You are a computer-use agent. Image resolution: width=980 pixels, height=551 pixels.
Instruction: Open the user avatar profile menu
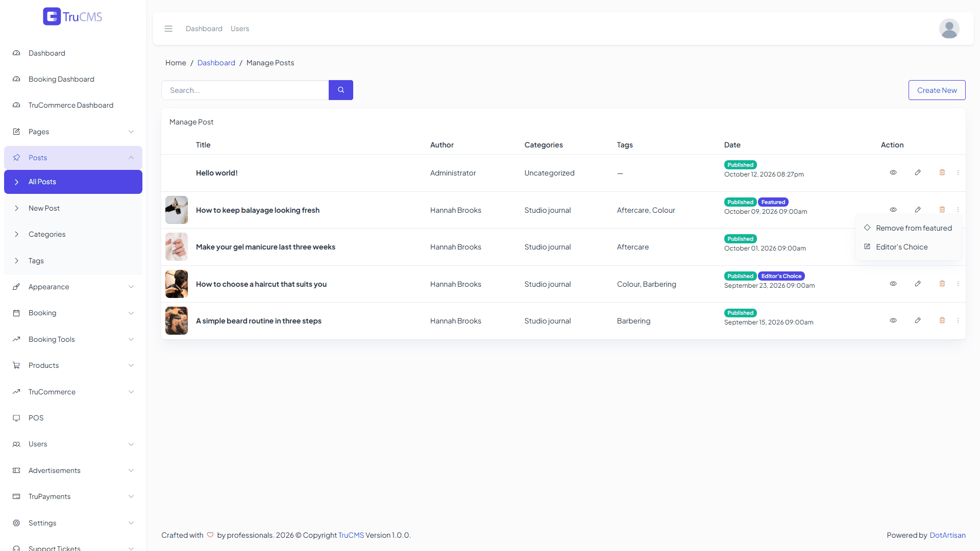(949, 29)
